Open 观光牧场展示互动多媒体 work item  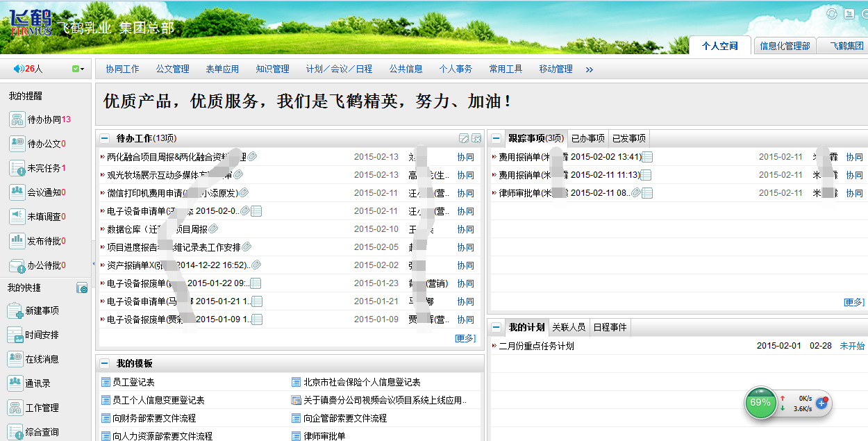[169, 175]
